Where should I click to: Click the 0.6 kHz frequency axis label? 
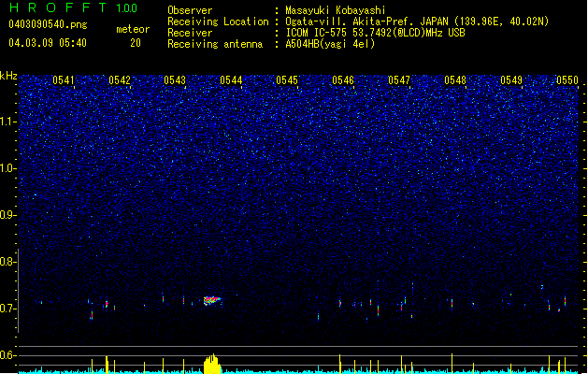pyautogui.click(x=7, y=355)
